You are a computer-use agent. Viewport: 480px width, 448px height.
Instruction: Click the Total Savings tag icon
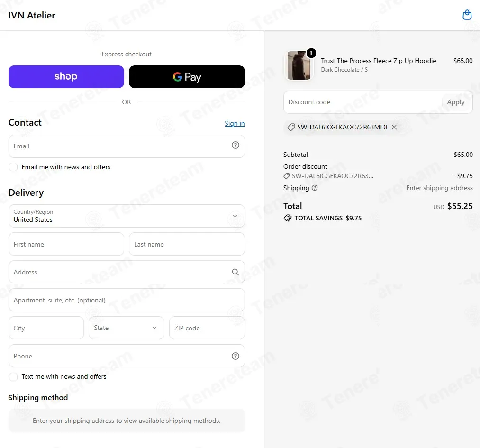(288, 218)
